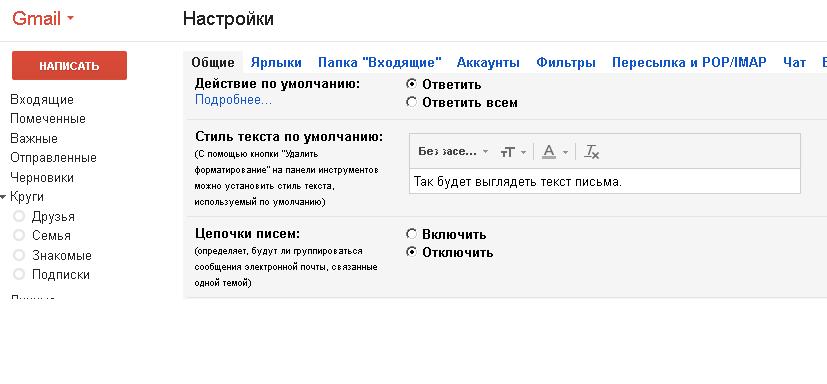827x384 pixels.
Task: Click the НАПИСАТЬ compose button
Action: (x=69, y=65)
